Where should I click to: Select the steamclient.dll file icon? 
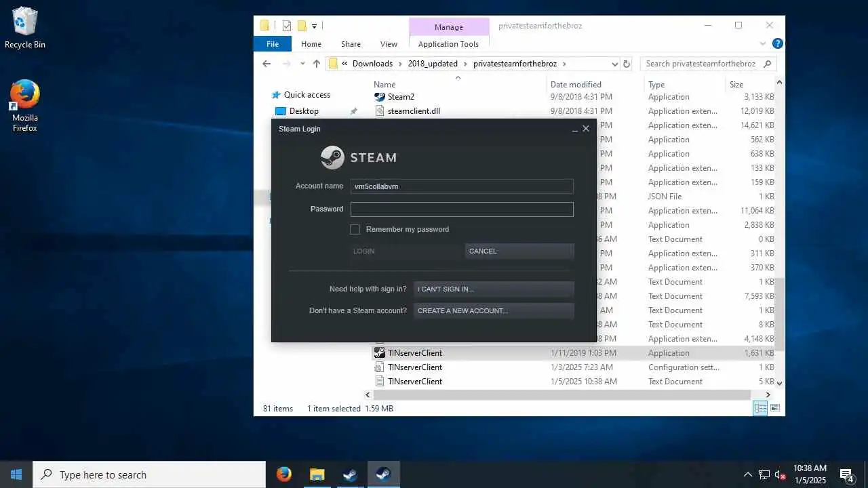(x=380, y=111)
